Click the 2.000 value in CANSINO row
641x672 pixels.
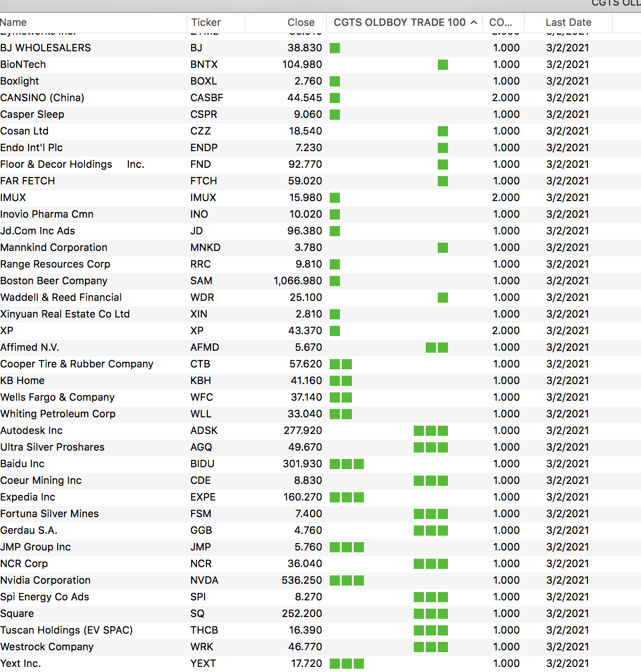pos(506,98)
